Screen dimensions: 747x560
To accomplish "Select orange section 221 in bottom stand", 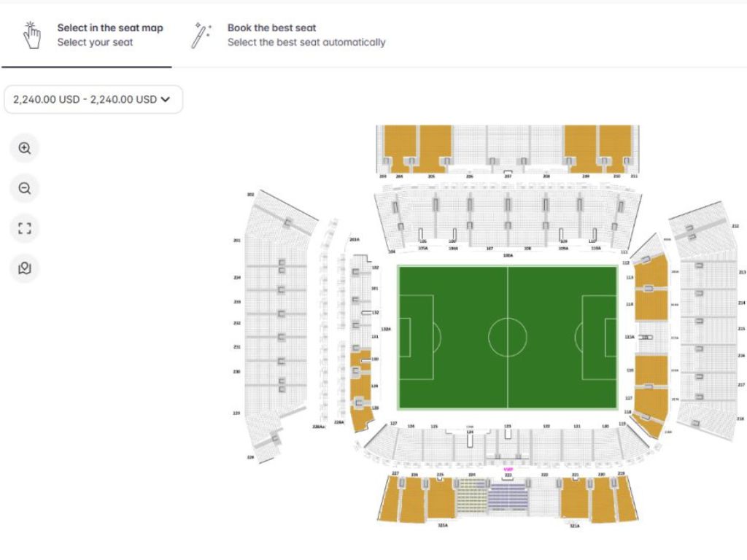I will pos(575,499).
